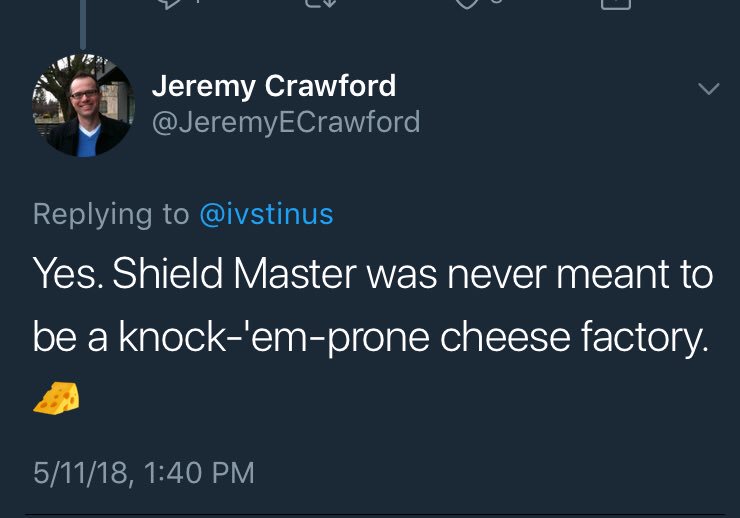Click the divider line below the timestamp
The image size is (740, 518).
click(x=370, y=514)
